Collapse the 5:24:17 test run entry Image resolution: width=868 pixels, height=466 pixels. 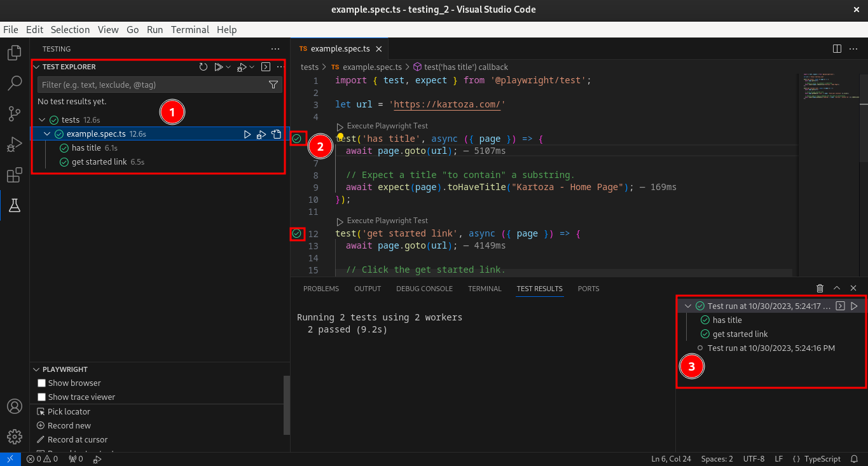click(x=688, y=306)
